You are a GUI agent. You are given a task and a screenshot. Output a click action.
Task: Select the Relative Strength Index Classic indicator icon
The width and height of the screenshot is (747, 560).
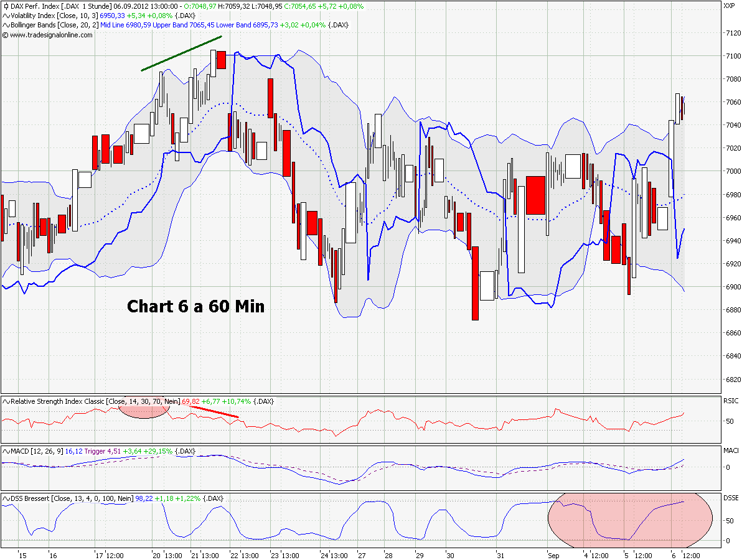point(5,402)
